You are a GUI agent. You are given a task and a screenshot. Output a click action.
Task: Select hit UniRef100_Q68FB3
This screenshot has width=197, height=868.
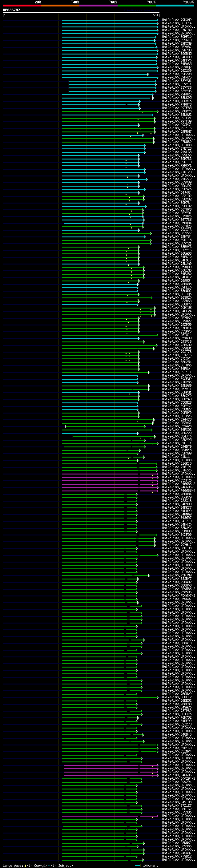(x=177, y=704)
